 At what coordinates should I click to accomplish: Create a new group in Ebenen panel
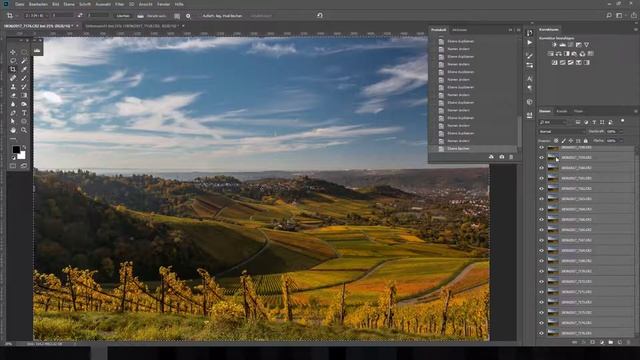(x=611, y=342)
